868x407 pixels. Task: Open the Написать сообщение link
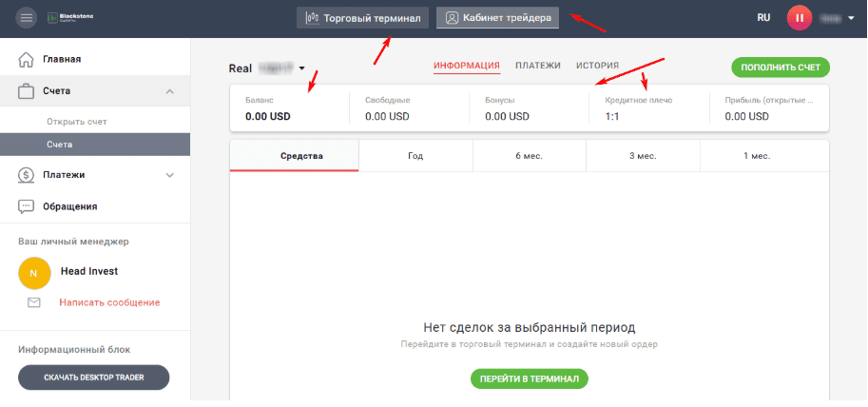tap(109, 302)
